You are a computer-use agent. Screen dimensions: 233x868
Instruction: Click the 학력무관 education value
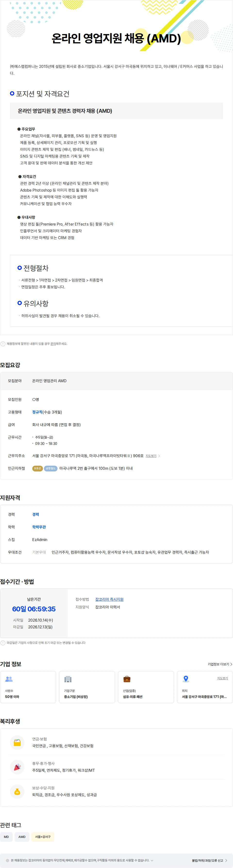[x=39, y=527]
